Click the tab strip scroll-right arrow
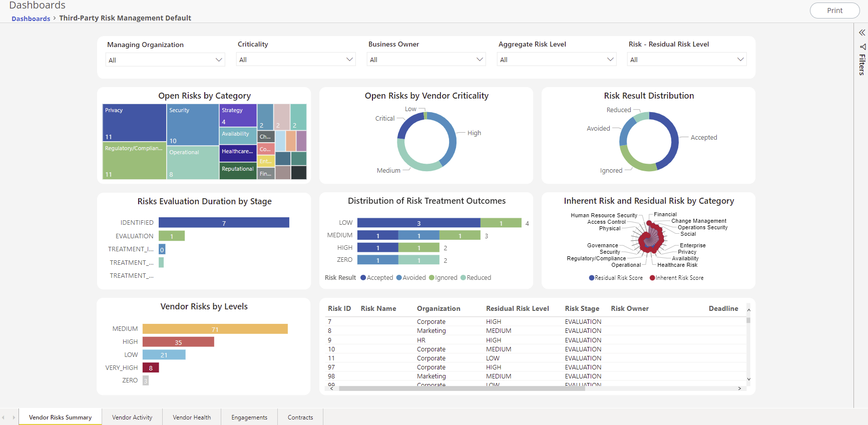 14,417
